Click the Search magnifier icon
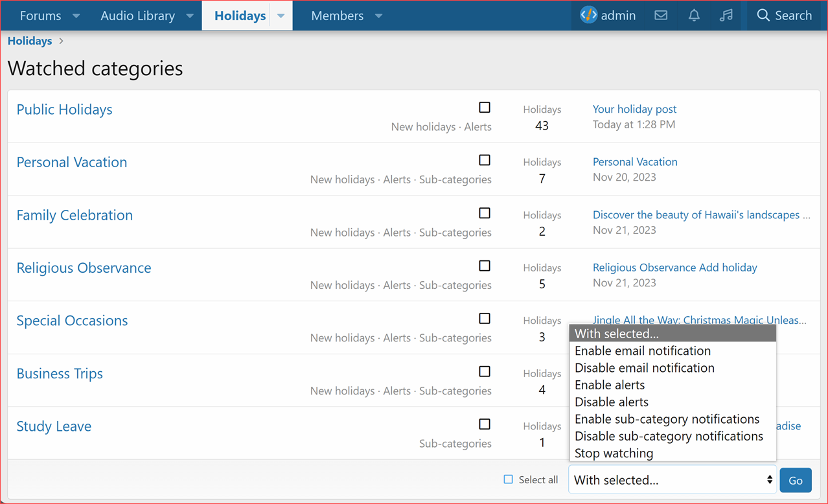Viewport: 828px width, 504px height. click(x=785, y=15)
